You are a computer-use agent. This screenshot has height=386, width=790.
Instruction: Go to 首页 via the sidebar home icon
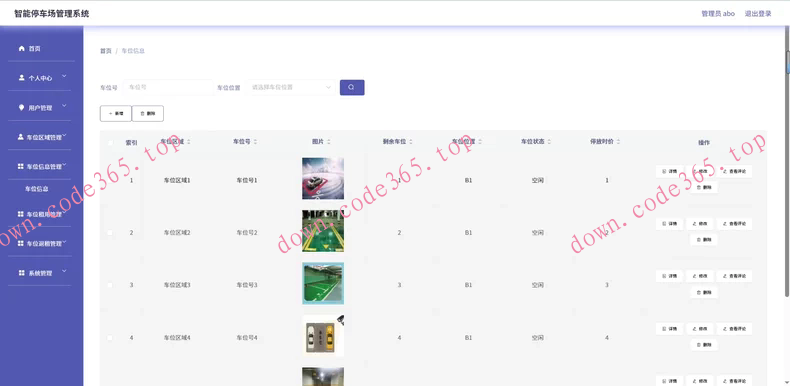pyautogui.click(x=22, y=48)
